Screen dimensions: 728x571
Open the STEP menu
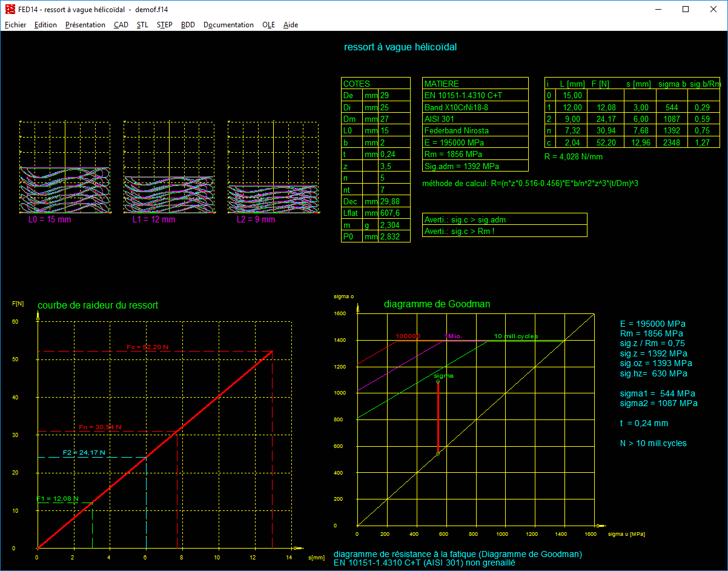164,25
